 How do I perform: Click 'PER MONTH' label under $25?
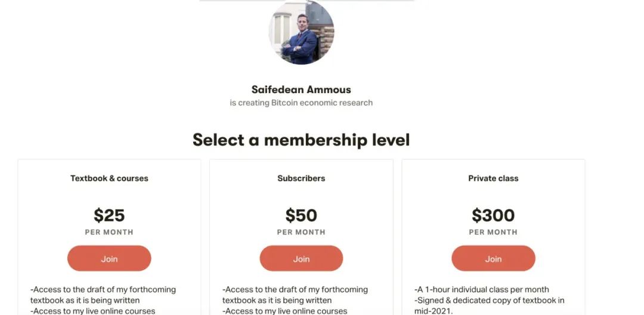[109, 232]
